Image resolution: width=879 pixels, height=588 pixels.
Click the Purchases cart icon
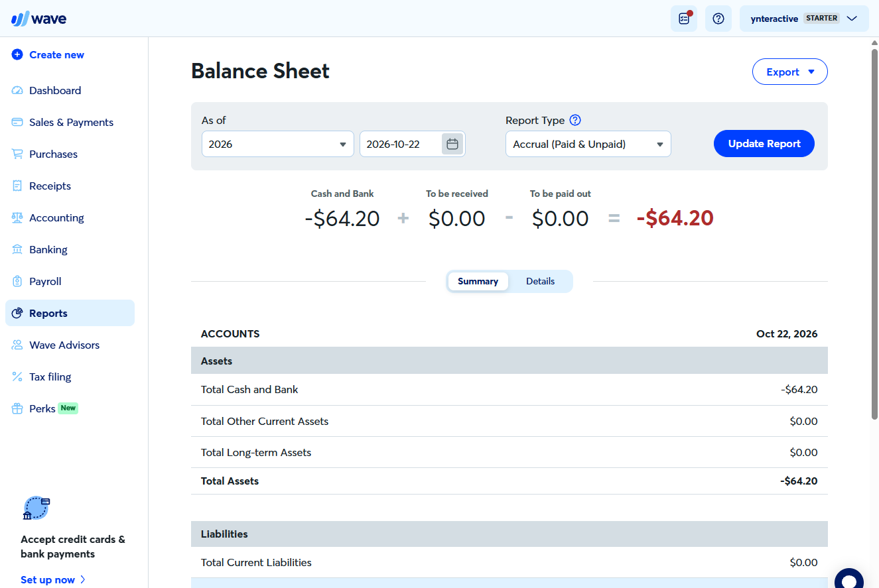[17, 154]
